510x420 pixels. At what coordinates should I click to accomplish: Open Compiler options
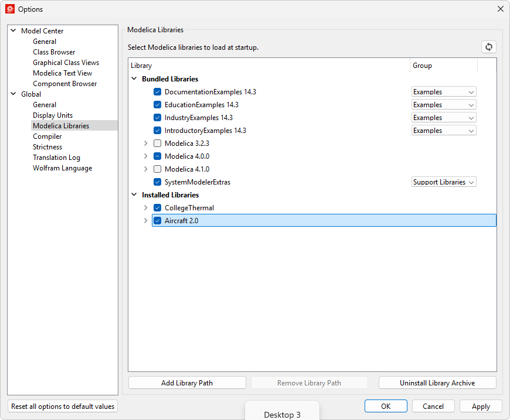(x=47, y=136)
